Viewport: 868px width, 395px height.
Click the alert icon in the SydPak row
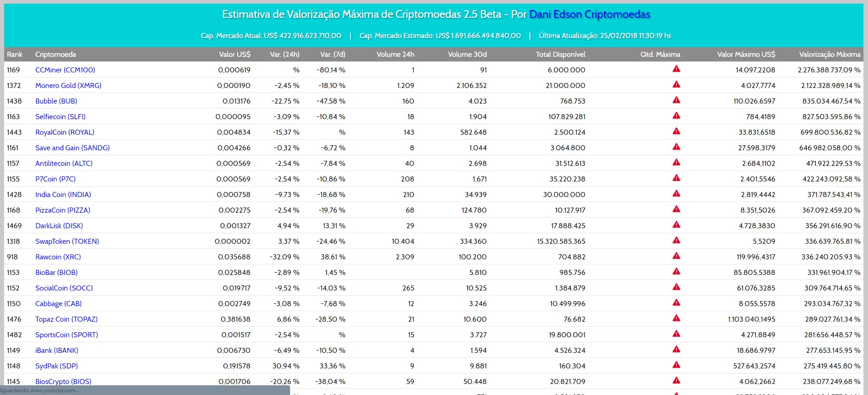676,365
